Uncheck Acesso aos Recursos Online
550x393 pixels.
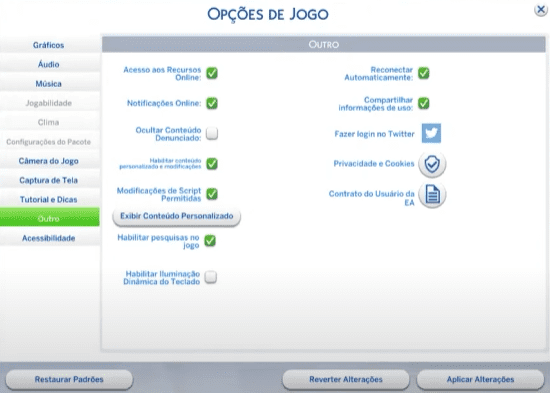pos(212,73)
